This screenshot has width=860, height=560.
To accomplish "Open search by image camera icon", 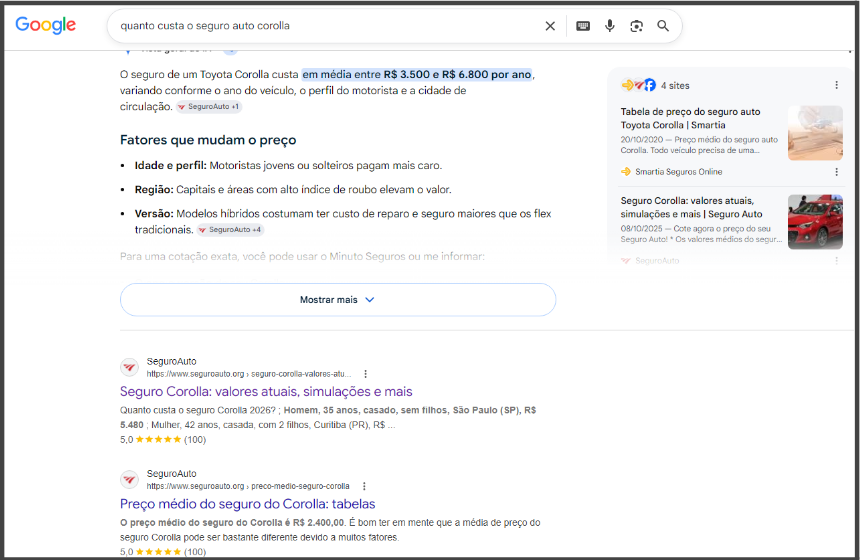I will pos(636,26).
